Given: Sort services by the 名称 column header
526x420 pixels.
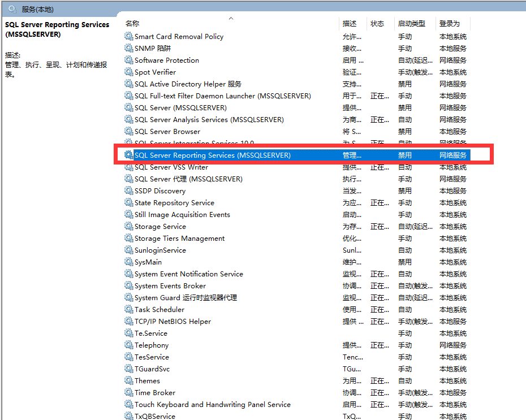Looking at the screenshot, I should pos(132,24).
